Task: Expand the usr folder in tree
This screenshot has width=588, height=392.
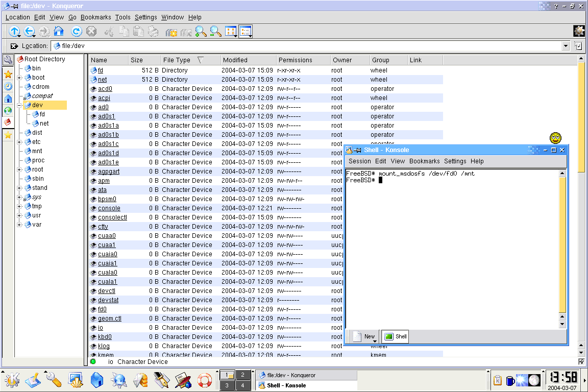Action: [x=19, y=216]
